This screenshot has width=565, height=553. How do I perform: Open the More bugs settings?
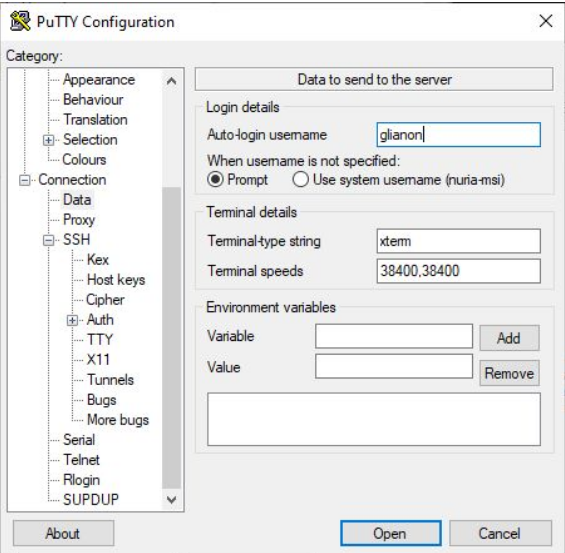[118, 420]
